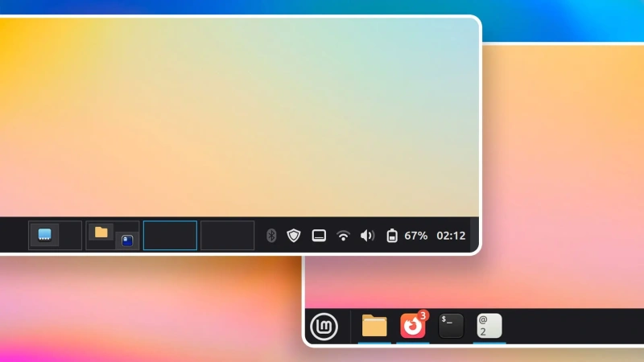Click the on-screen keyboard tray icon
Image resolution: width=644 pixels, height=362 pixels.
coord(319,236)
